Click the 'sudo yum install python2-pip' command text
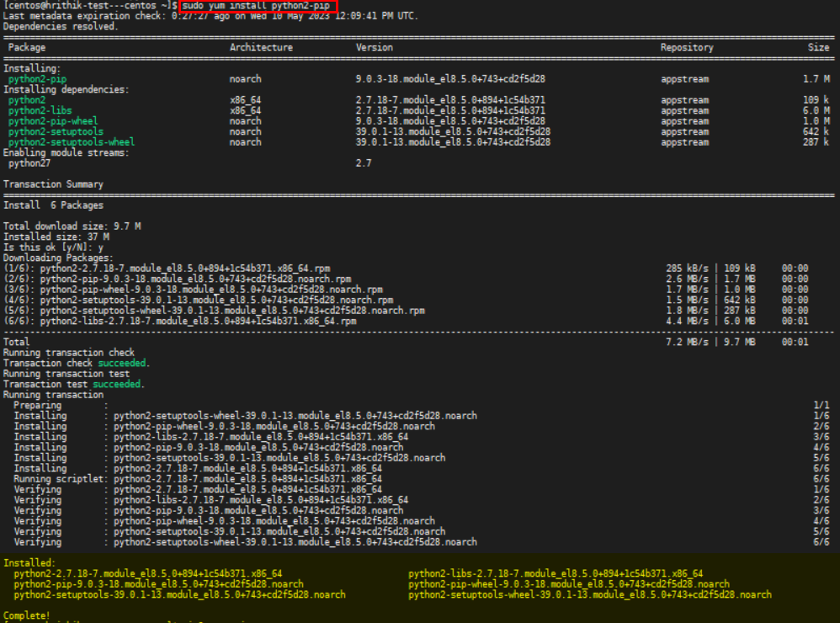The height and width of the screenshot is (623, 840). (256, 5)
